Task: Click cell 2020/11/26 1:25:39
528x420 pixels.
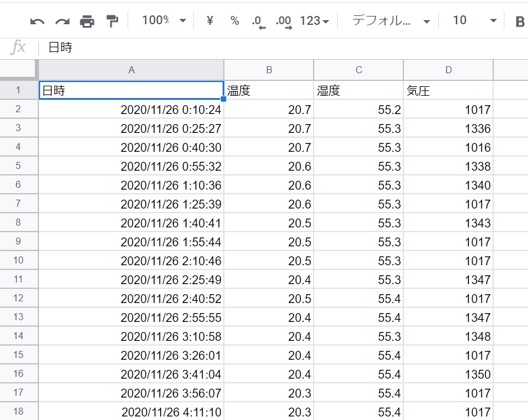Action: click(131, 204)
